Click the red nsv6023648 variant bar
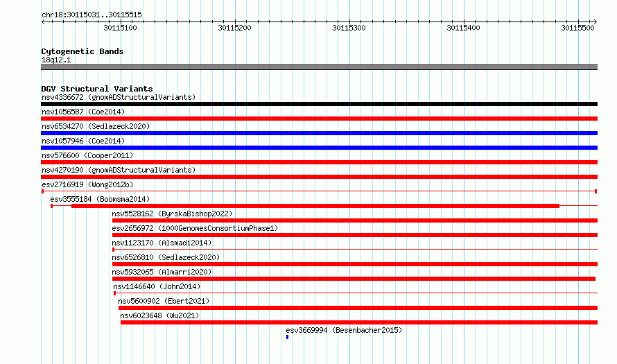 [x=359, y=322]
